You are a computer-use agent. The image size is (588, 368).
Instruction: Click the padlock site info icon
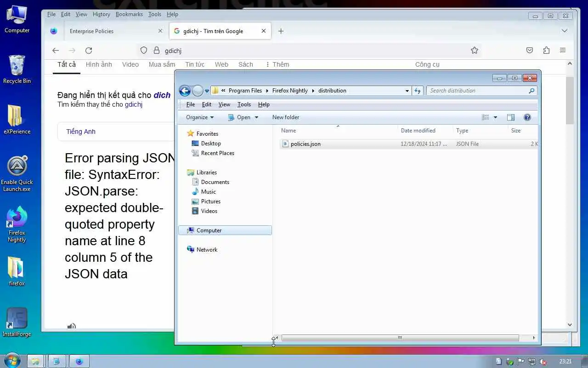(x=156, y=51)
